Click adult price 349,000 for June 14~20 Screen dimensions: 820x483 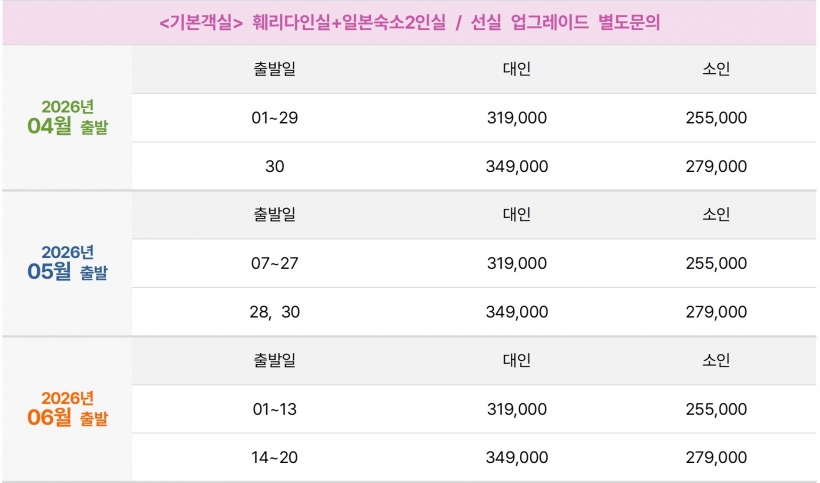[x=516, y=457]
